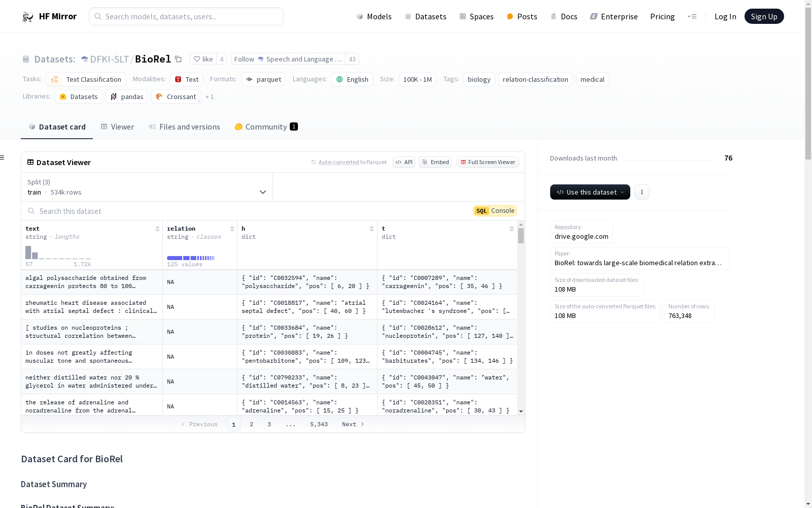Open Spaces in the top navigation

pyautogui.click(x=477, y=16)
